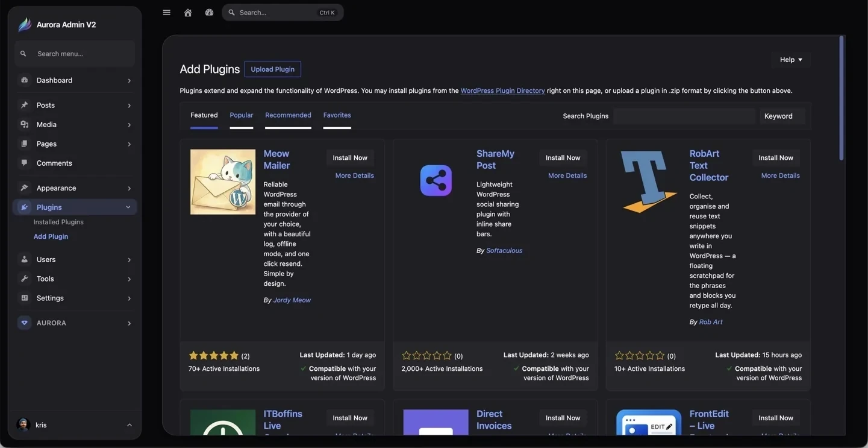Go to home via house icon
The width and height of the screenshot is (868, 448).
[188, 13]
